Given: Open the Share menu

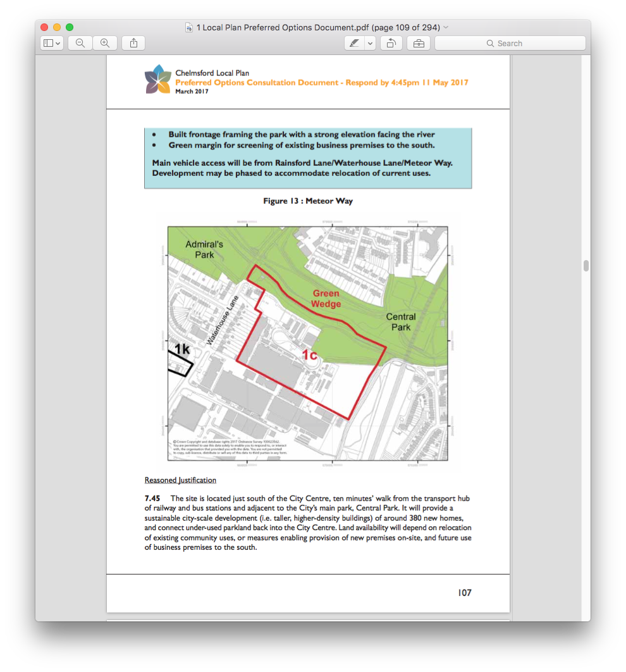Looking at the screenshot, I should pos(133,43).
